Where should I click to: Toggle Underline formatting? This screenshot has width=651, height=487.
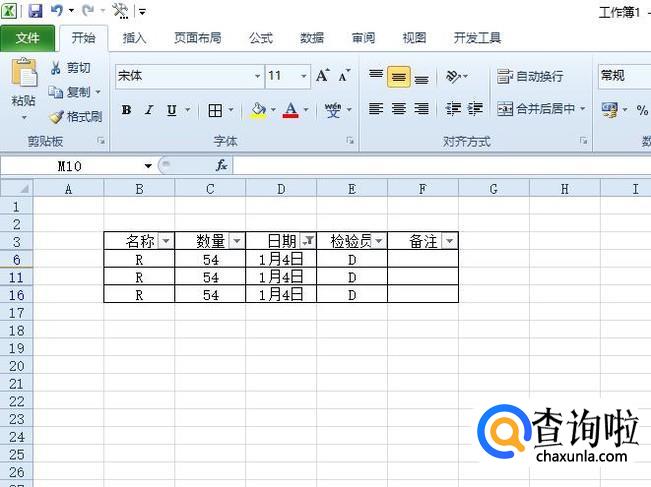click(171, 110)
